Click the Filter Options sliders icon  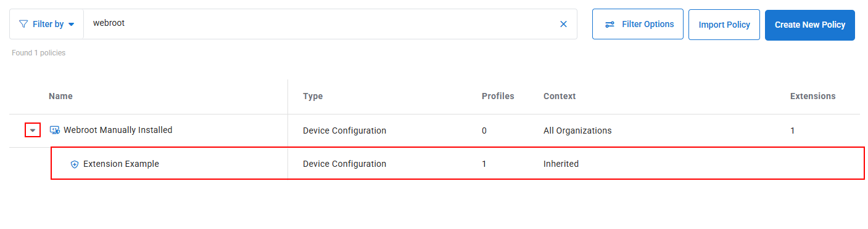[610, 25]
